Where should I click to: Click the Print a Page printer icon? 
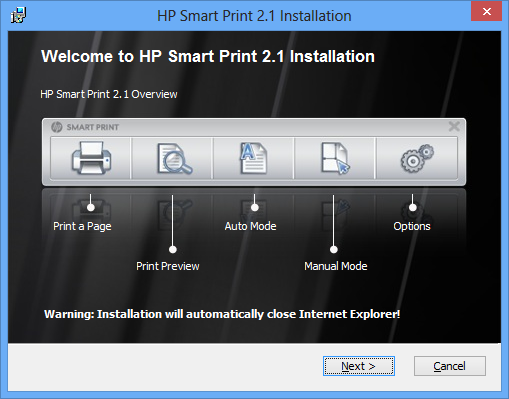click(x=91, y=158)
